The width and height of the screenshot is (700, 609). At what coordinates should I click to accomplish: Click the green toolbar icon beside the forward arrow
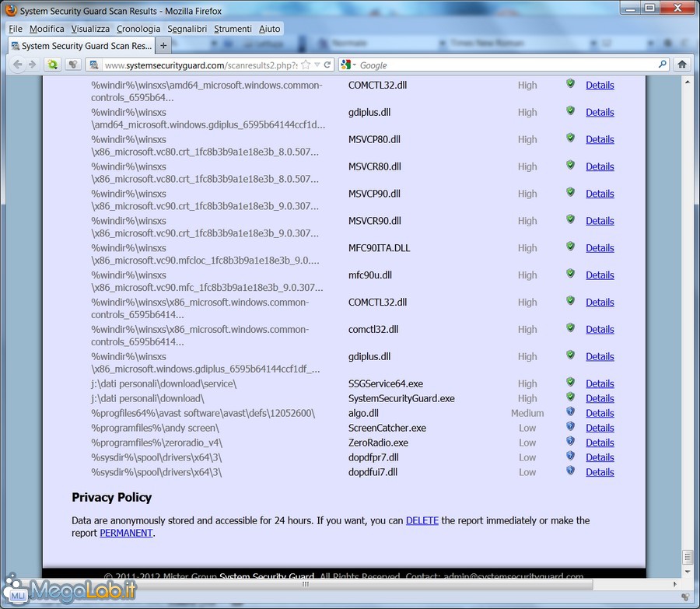[52, 65]
